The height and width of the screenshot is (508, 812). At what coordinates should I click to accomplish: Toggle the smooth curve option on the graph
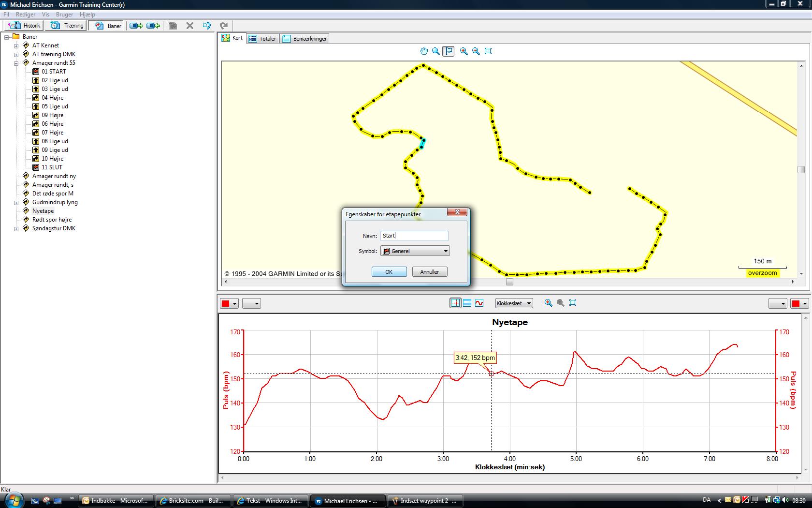[479, 303]
